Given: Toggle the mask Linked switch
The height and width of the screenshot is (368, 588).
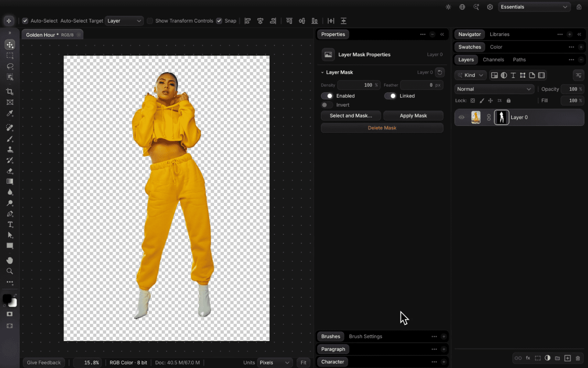Looking at the screenshot, I should point(390,96).
